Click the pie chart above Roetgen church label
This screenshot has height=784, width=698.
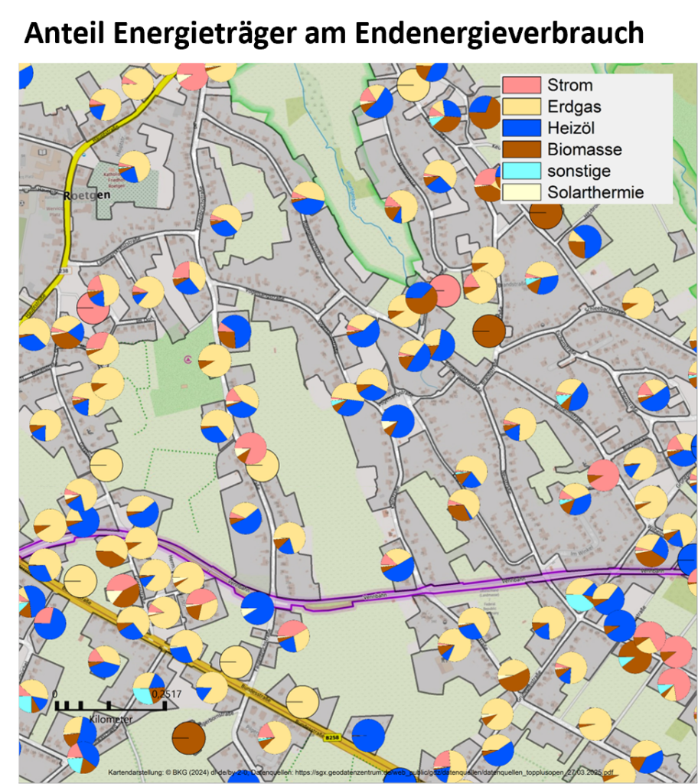point(134,167)
